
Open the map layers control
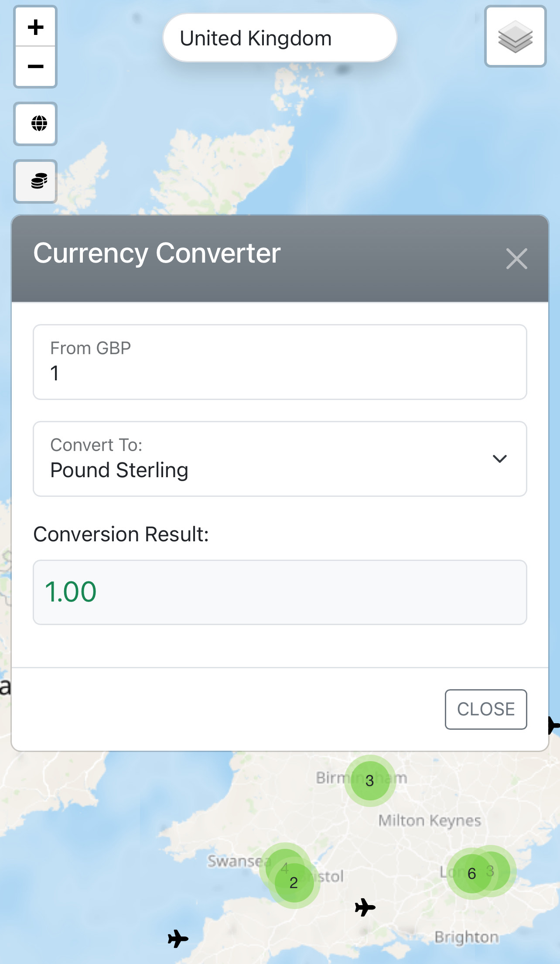(x=515, y=37)
